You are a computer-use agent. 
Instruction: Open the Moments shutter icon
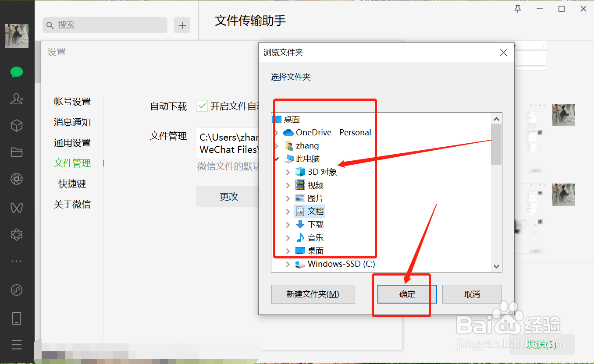point(17,179)
